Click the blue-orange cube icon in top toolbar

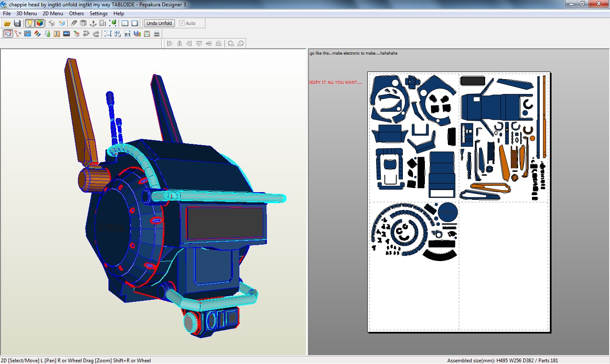tap(62, 23)
